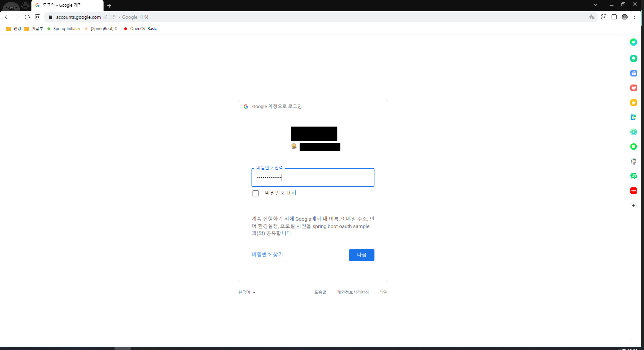Image resolution: width=644 pixels, height=350 pixels.
Task: Open the 인강 bookmark folder
Action: 14,29
